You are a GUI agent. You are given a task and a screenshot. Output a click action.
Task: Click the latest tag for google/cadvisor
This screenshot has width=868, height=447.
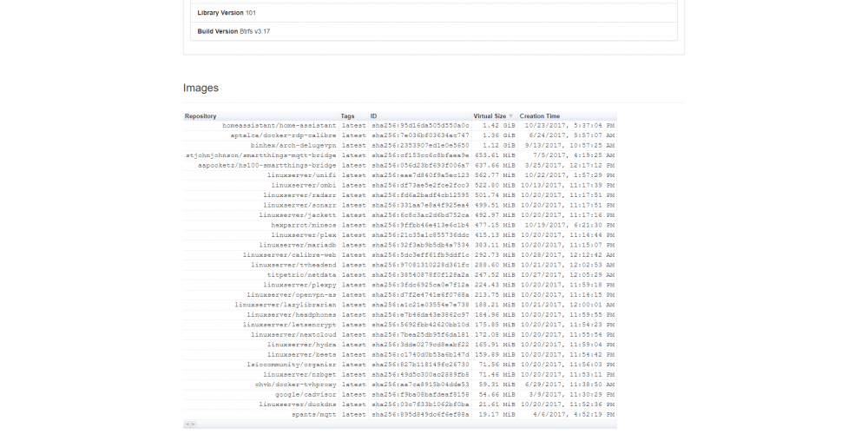coord(354,394)
